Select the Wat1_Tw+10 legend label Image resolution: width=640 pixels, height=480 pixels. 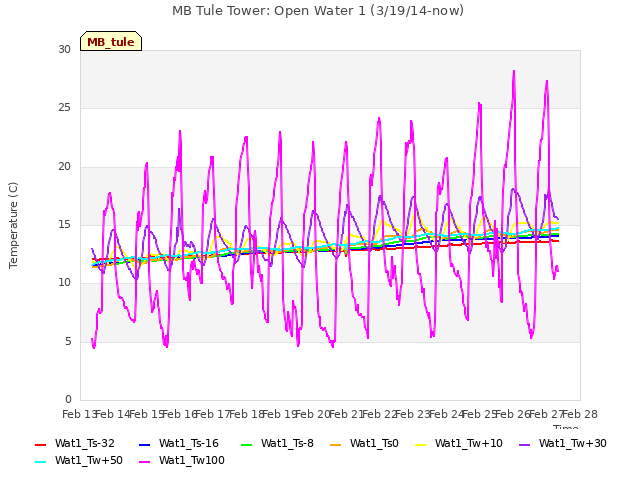[469, 443]
